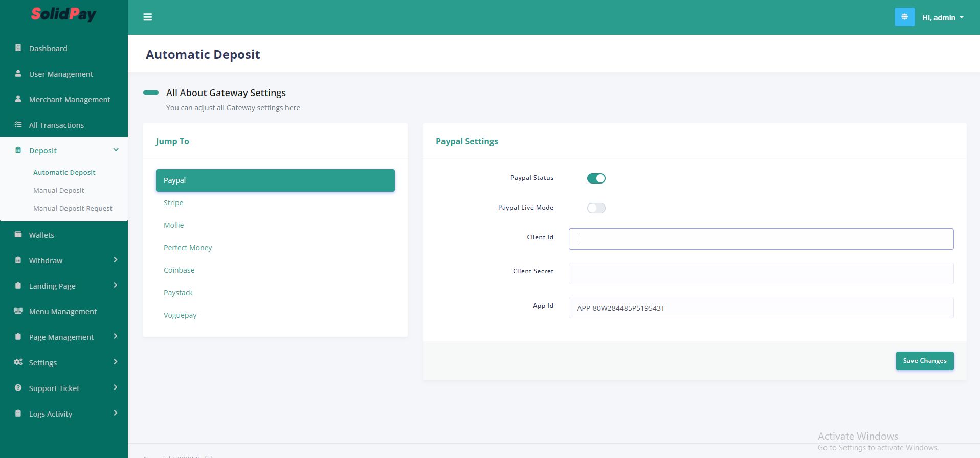Click the hamburger menu icon

coord(148,17)
